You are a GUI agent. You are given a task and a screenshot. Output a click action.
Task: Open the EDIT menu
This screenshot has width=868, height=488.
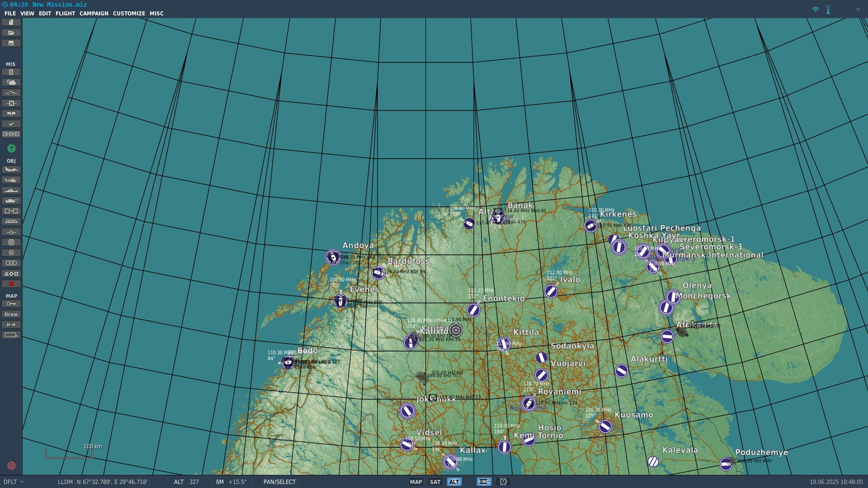pos(45,14)
